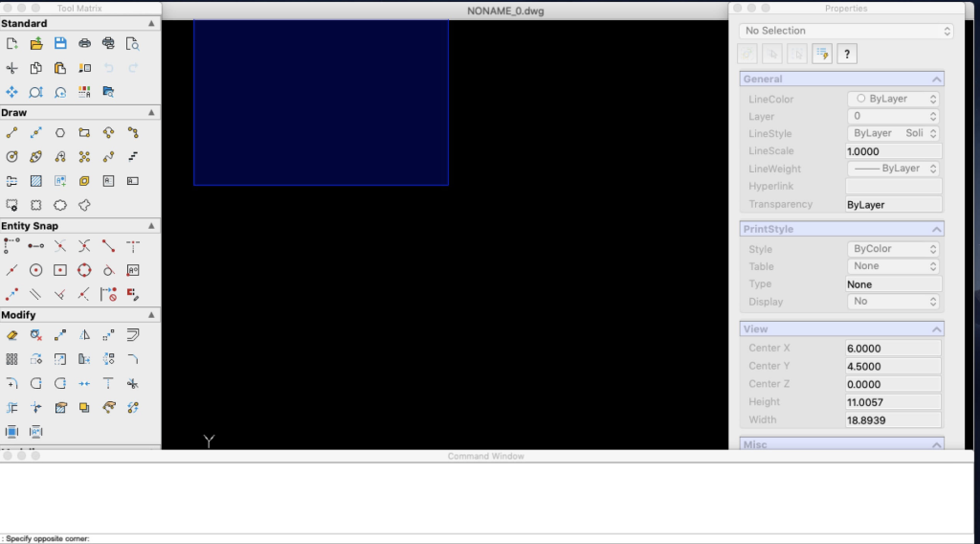Image resolution: width=980 pixels, height=544 pixels.
Task: Click the view Width value 18.8939
Action: coord(893,420)
